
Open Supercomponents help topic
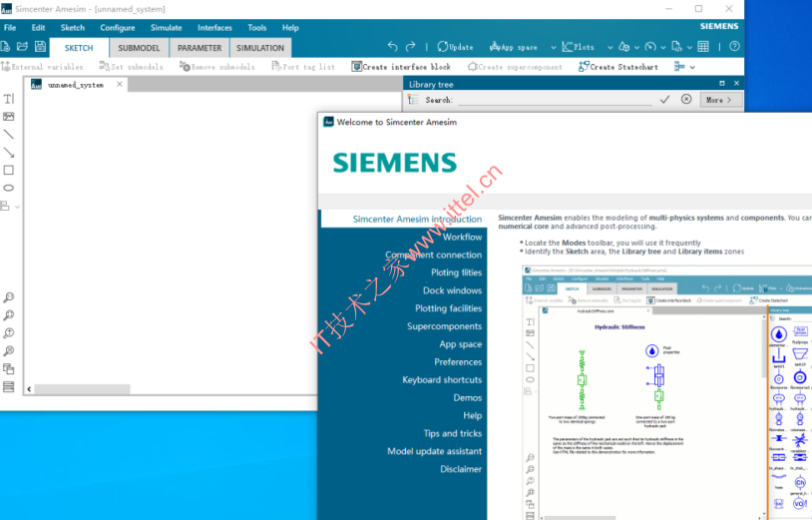(x=444, y=326)
